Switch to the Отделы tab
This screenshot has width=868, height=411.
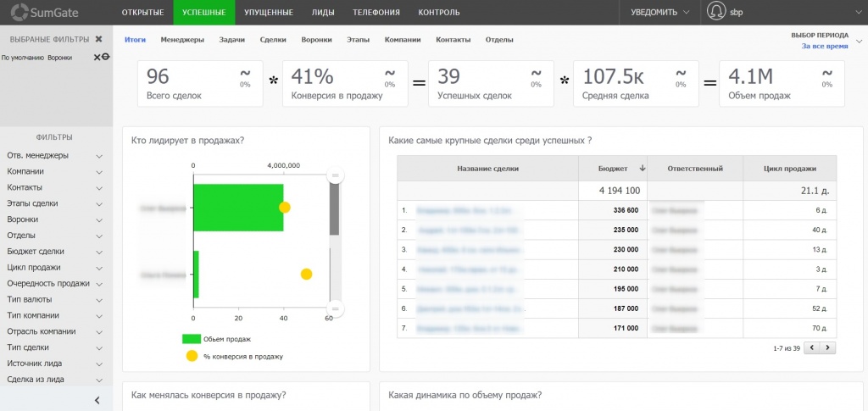coord(499,40)
